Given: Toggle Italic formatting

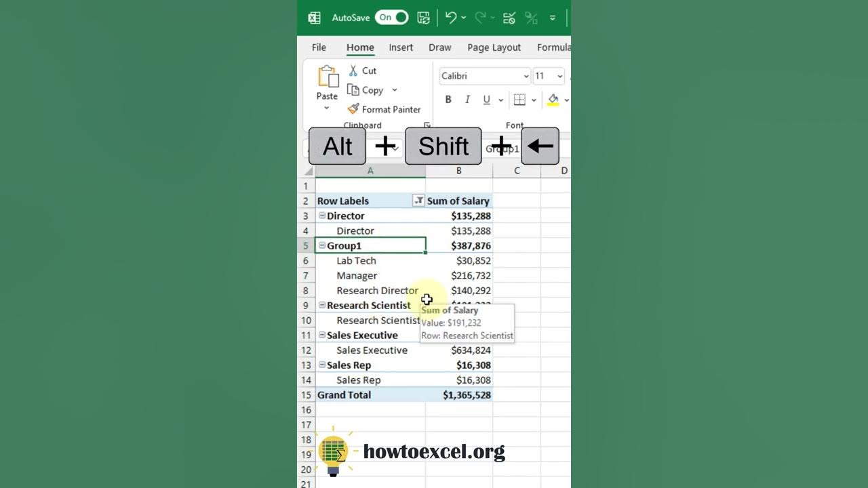Looking at the screenshot, I should click(x=467, y=100).
